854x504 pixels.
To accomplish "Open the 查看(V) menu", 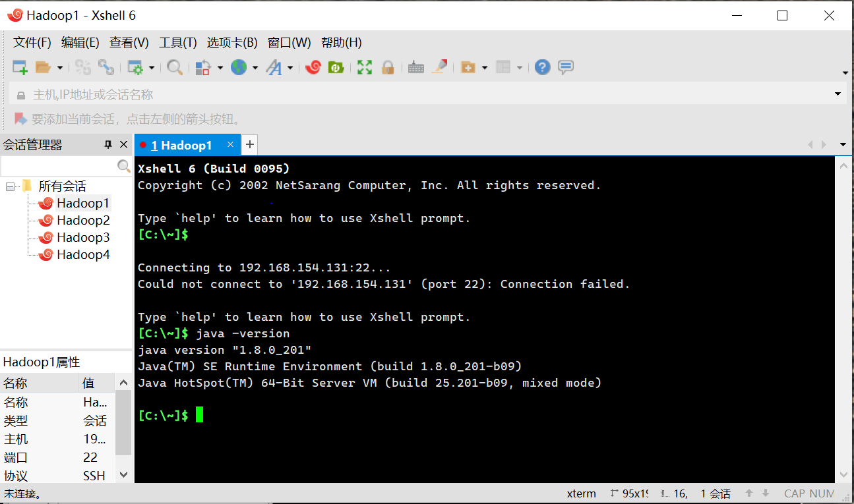I will pos(129,43).
